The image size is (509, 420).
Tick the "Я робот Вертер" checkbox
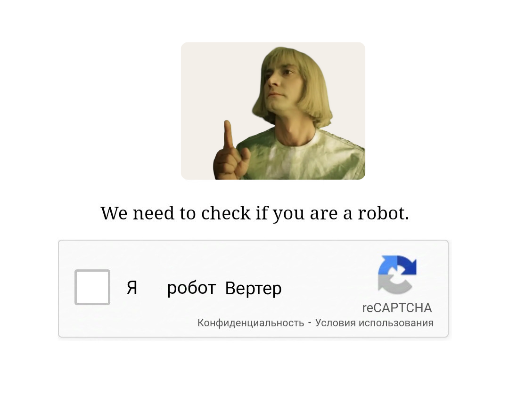pos(92,287)
